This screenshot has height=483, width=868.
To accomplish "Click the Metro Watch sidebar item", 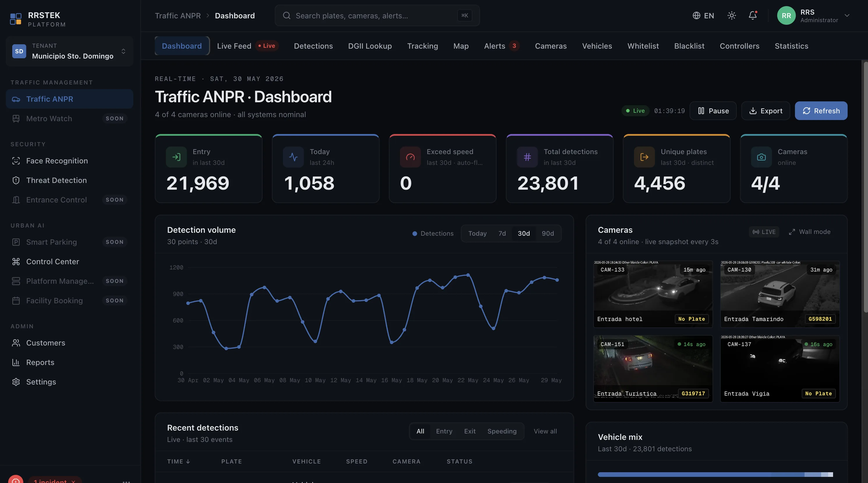I will tap(69, 118).
